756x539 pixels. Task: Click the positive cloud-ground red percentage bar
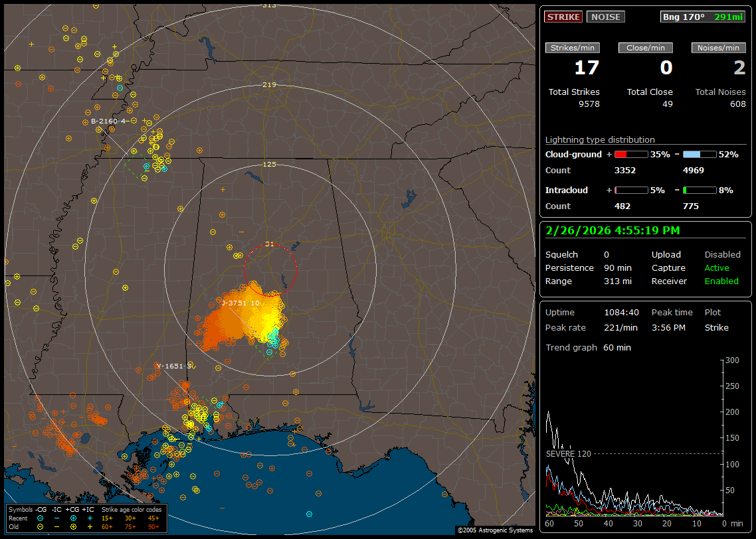pos(630,154)
